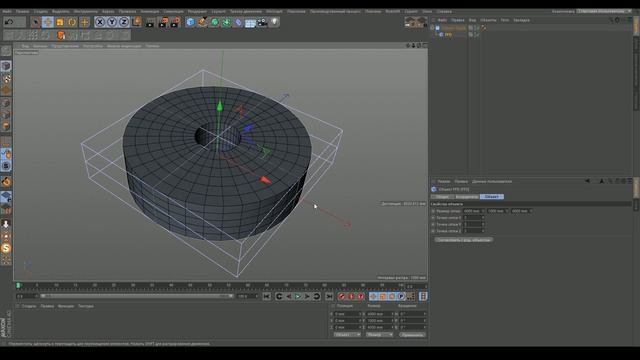
Task: Switch coordinate system icon
Action: [x=137, y=22]
